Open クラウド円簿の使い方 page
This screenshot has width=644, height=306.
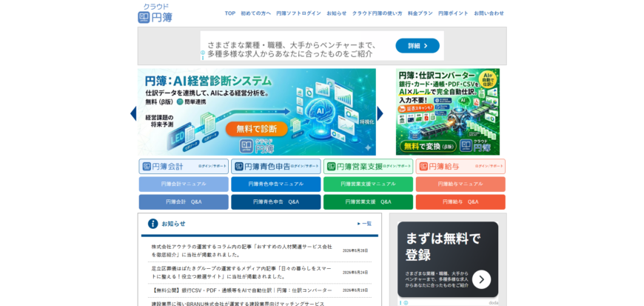[x=377, y=13]
